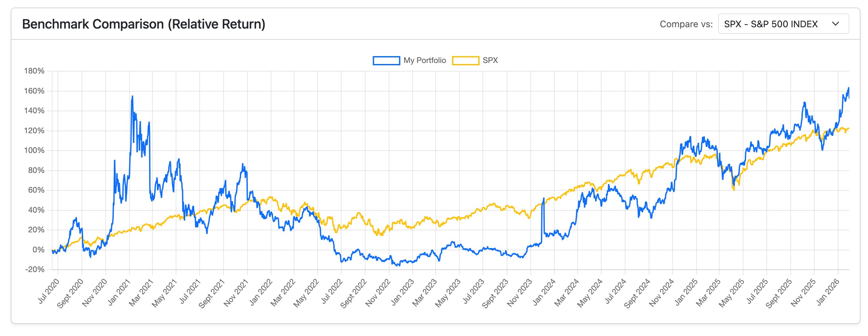Click the chart title Benchmark Comparison
Viewport: 868px width, 336px height.
click(144, 24)
